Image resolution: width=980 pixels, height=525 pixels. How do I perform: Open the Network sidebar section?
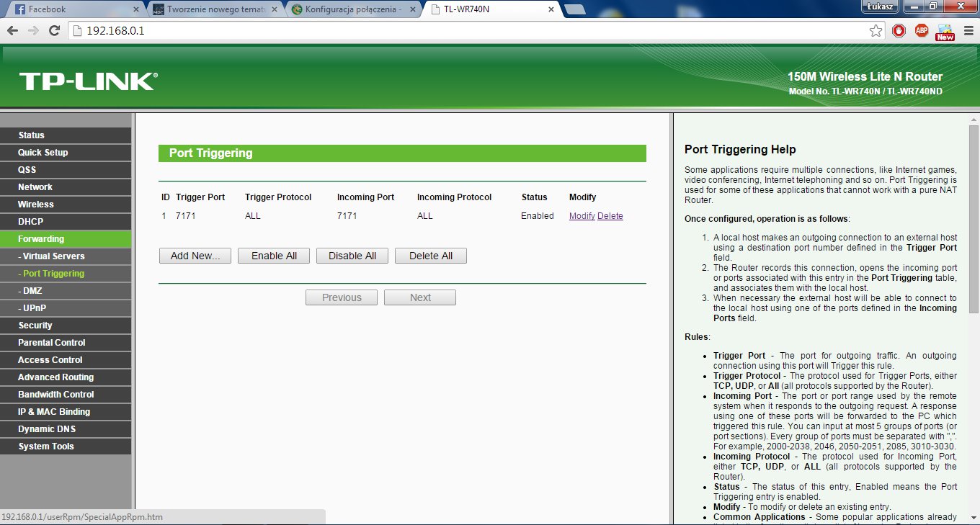[x=66, y=187]
